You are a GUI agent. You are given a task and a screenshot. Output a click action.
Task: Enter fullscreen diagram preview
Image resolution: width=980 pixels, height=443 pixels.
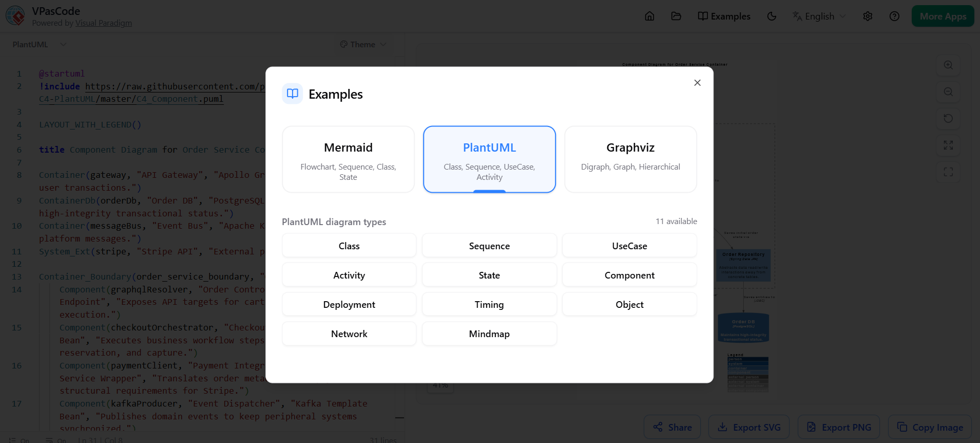[948, 172]
